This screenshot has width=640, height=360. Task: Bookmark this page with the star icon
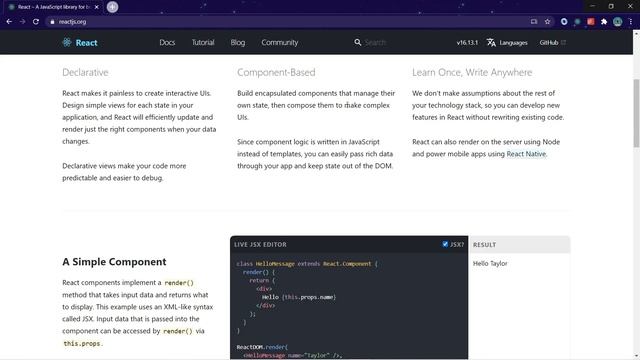(x=547, y=22)
